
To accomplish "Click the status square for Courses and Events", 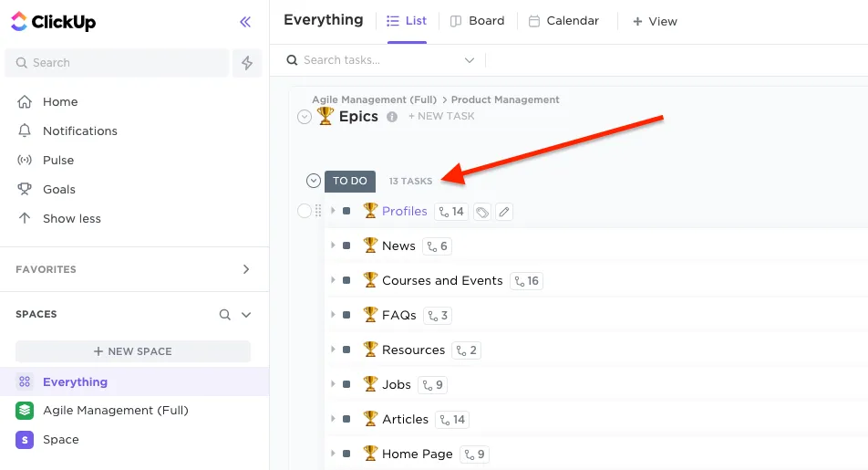I will 346,281.
